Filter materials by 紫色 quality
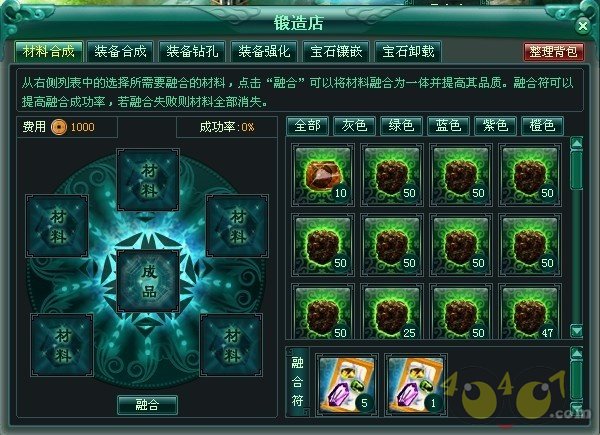 496,126
